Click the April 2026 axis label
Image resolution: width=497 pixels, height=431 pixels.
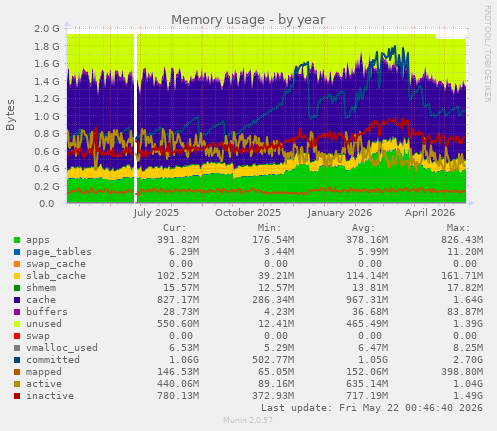[x=430, y=213]
